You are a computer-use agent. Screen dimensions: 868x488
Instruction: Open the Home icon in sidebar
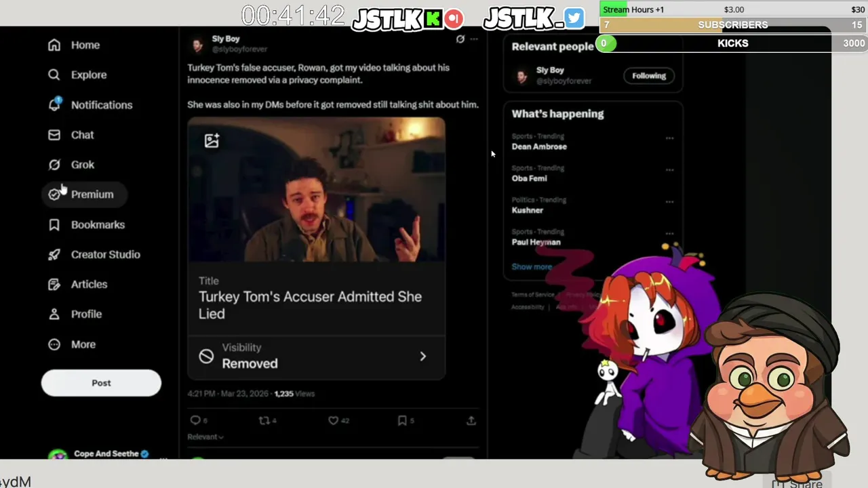click(54, 45)
